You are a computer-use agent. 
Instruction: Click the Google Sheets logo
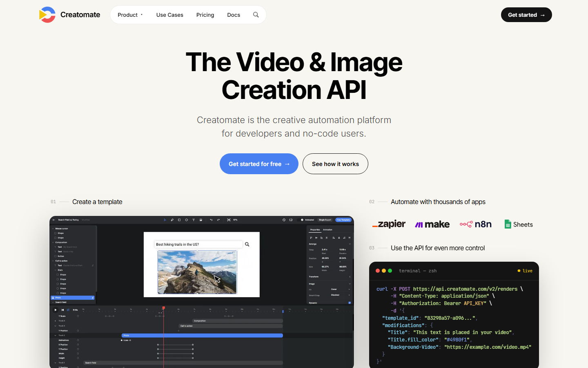[519, 224]
